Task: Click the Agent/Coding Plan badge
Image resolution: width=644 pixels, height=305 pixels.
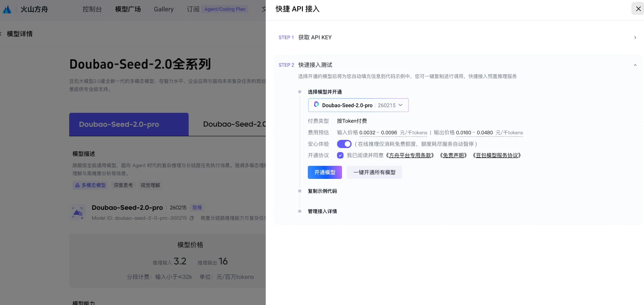Action: coord(225,9)
